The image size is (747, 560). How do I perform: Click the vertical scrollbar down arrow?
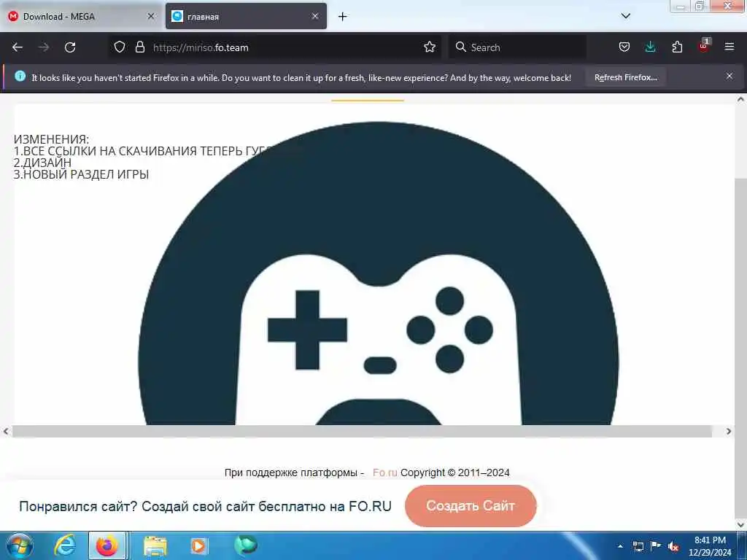[x=741, y=525]
